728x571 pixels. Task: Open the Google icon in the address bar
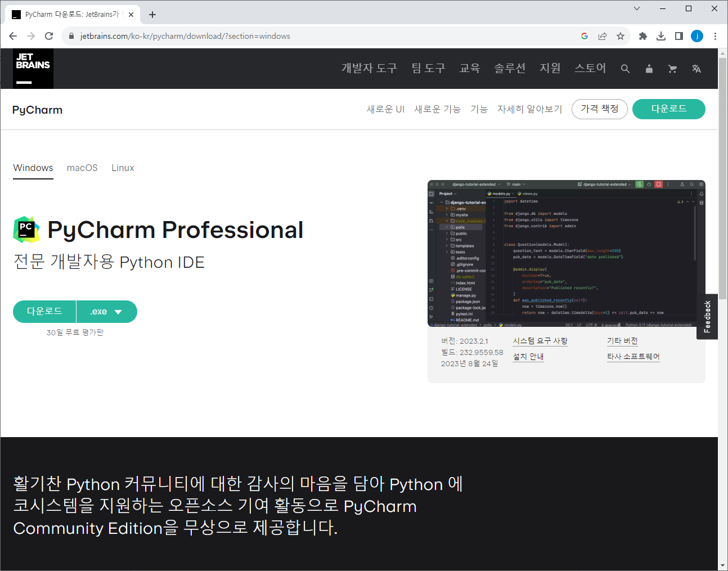[585, 36]
